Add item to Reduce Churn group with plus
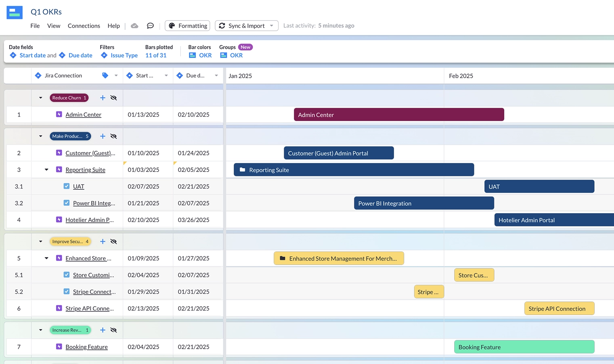Image resolution: width=614 pixels, height=364 pixels. [x=103, y=98]
